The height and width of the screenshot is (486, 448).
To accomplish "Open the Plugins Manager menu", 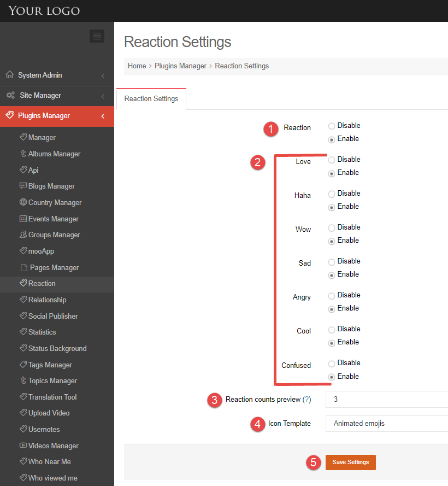I will point(57,116).
